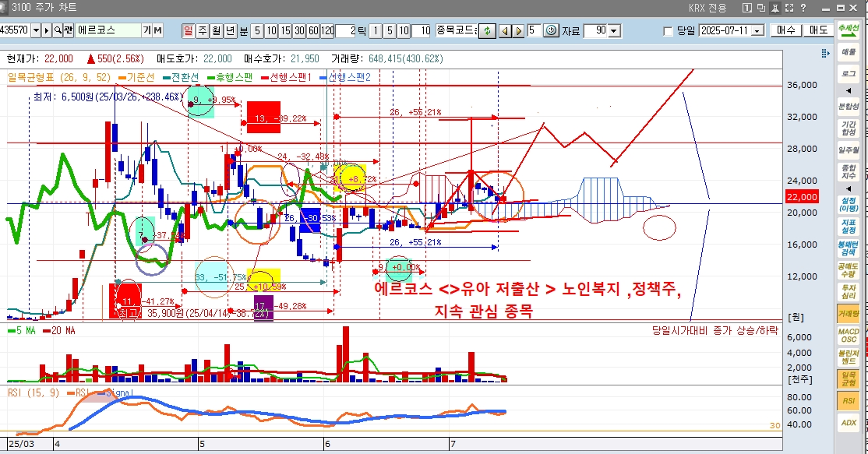Click the 20 MA volume legend label
The image size is (868, 454).
59,331
